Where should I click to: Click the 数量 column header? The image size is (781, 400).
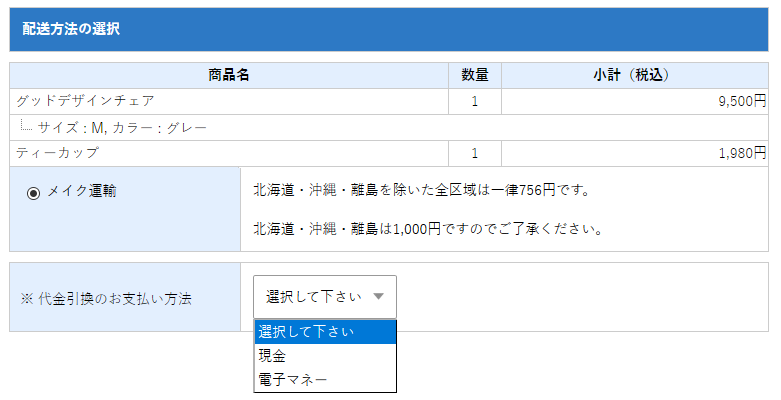(475, 75)
